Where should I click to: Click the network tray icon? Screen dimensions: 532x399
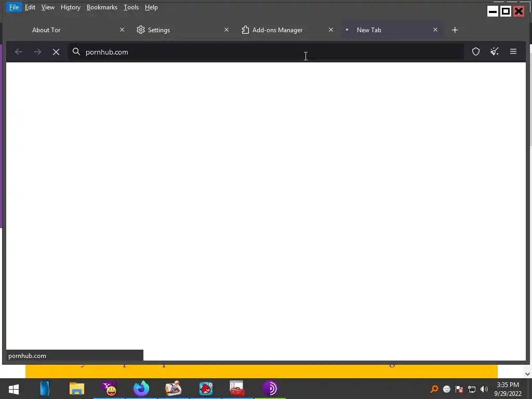point(472,389)
